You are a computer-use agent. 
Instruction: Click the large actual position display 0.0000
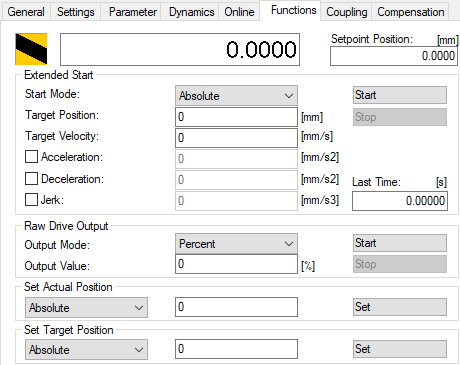point(180,49)
